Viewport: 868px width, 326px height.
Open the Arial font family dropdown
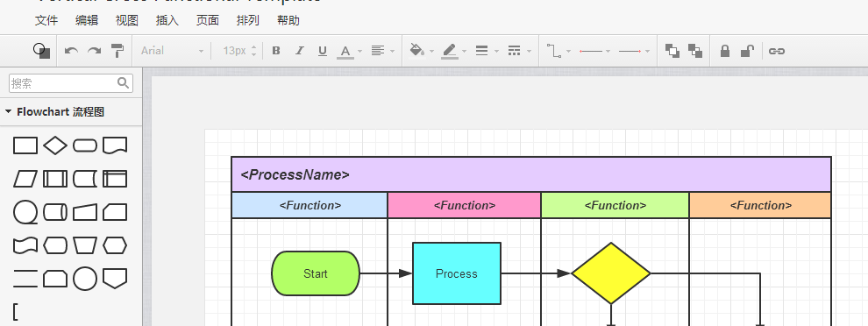172,51
